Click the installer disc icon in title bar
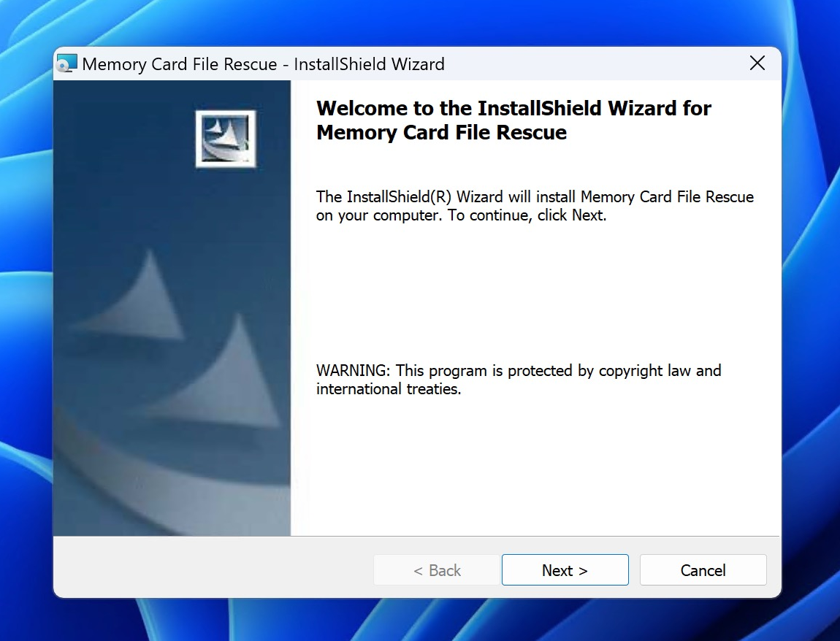 click(67, 64)
